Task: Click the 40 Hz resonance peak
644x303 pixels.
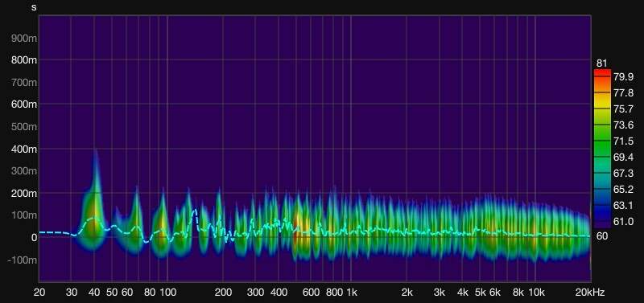Action: pyautogui.click(x=94, y=213)
